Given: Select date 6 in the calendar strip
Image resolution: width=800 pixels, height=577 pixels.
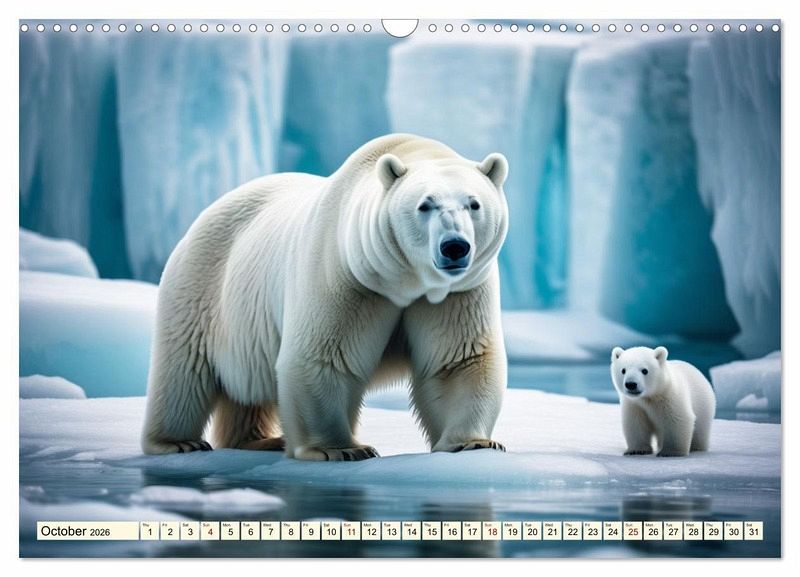Looking at the screenshot, I should click(x=250, y=531).
